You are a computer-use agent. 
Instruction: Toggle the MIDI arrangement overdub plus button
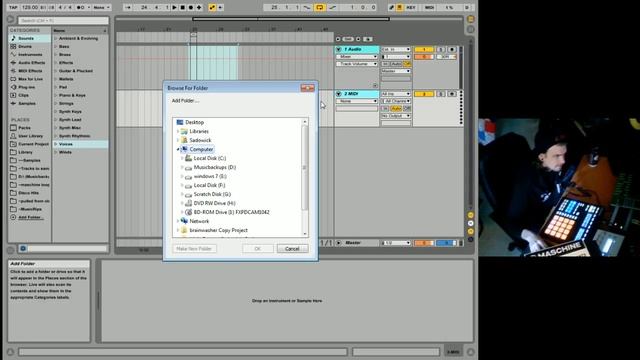point(199,7)
